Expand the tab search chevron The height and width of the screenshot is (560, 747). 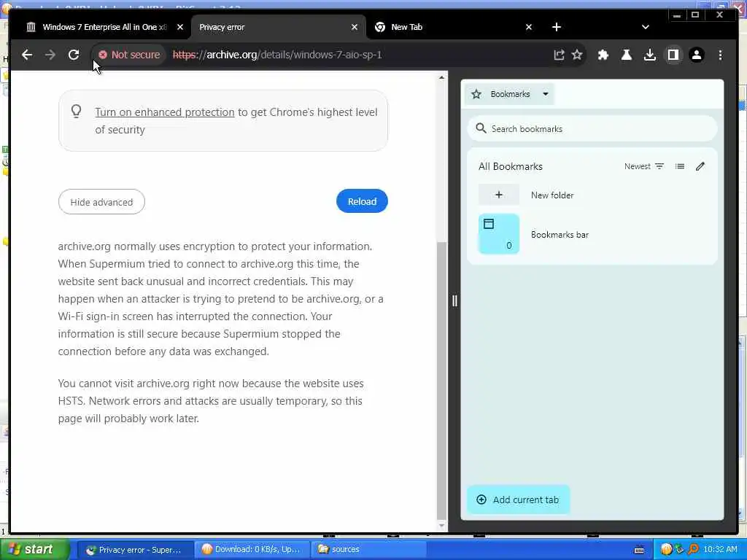(646, 27)
